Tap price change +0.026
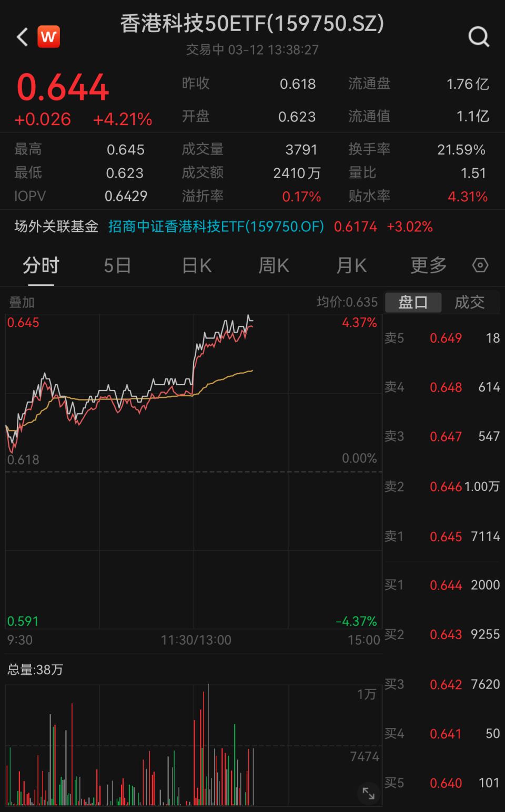 pos(43,119)
